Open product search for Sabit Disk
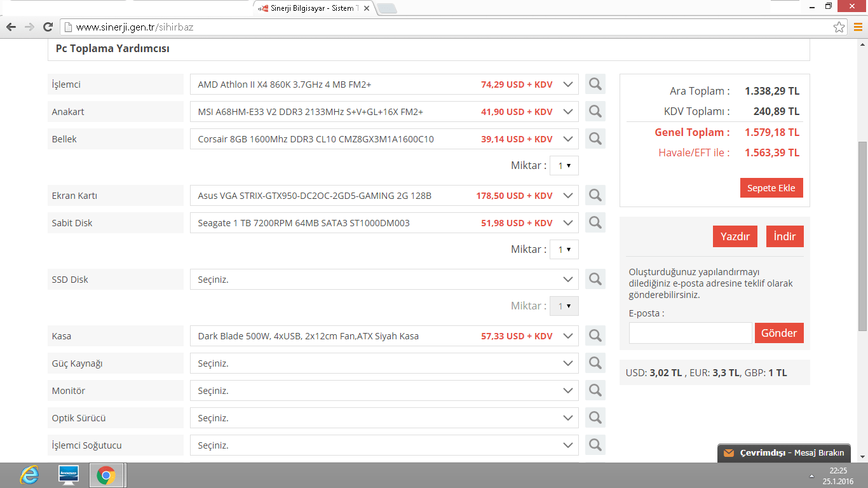Image resolution: width=868 pixels, height=488 pixels. tap(595, 222)
